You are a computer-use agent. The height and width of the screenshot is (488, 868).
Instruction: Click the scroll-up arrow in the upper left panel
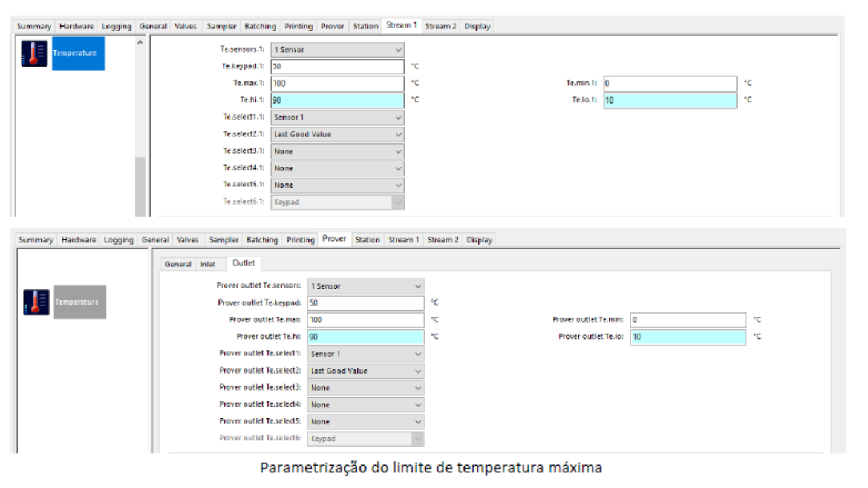140,42
